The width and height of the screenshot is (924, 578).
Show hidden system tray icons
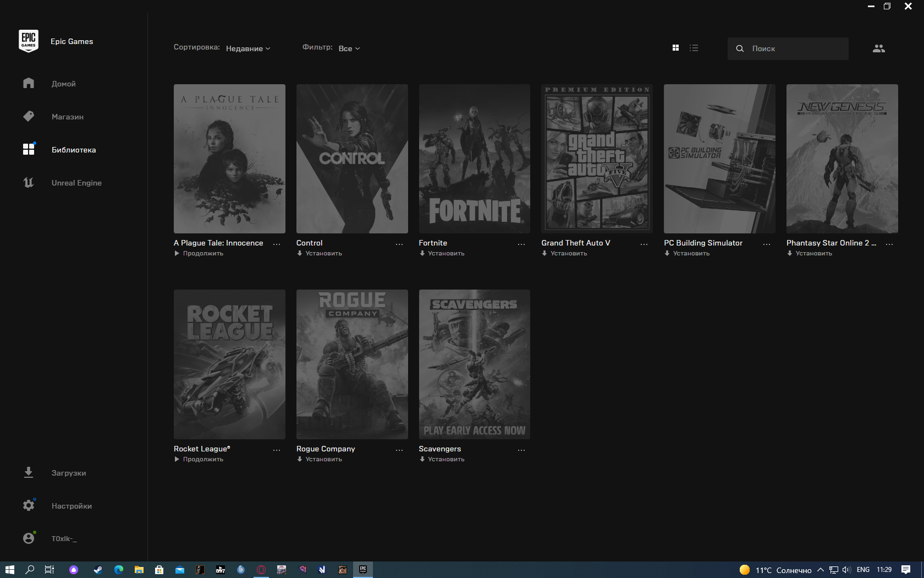(821, 570)
